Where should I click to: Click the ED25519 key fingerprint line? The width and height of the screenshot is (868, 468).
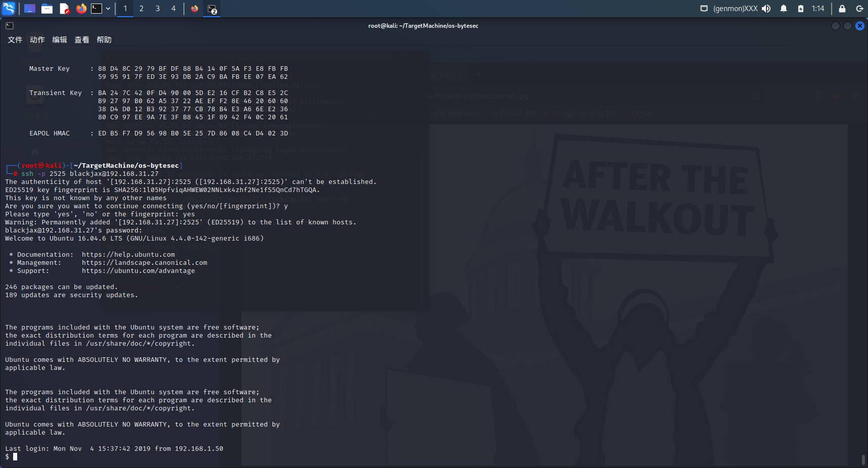point(163,190)
